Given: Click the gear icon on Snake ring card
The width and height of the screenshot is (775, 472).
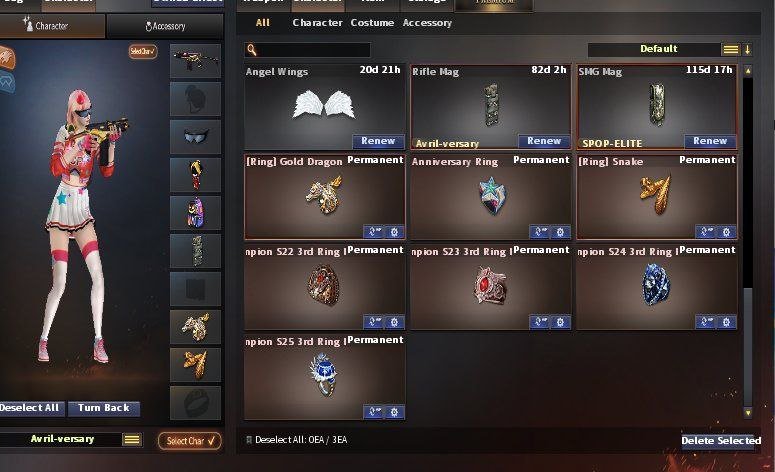Looking at the screenshot, I should coord(727,232).
